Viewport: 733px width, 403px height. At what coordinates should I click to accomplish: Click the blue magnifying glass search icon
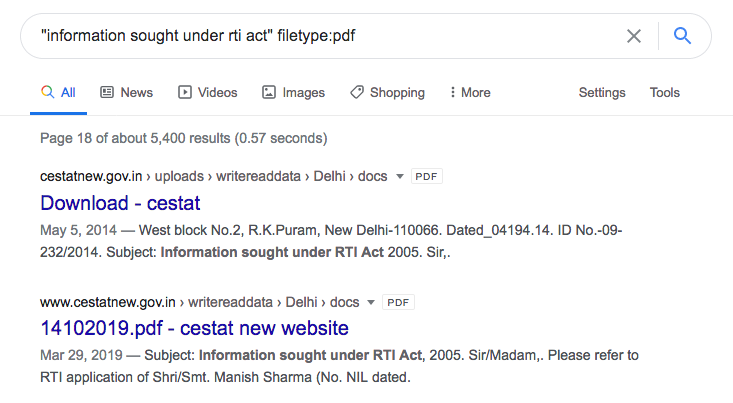click(683, 36)
